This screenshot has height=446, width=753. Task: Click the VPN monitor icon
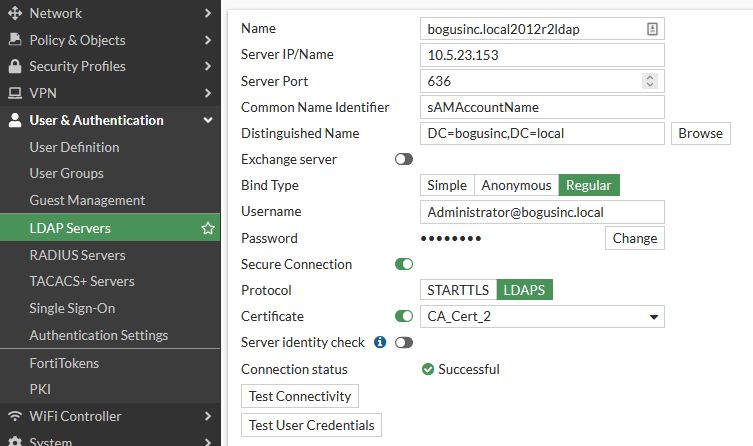[14, 93]
